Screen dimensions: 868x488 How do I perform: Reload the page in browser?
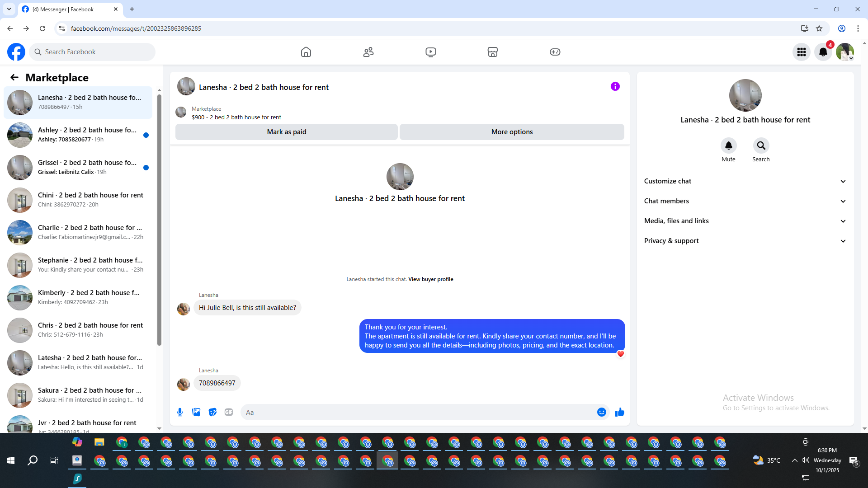(x=42, y=28)
